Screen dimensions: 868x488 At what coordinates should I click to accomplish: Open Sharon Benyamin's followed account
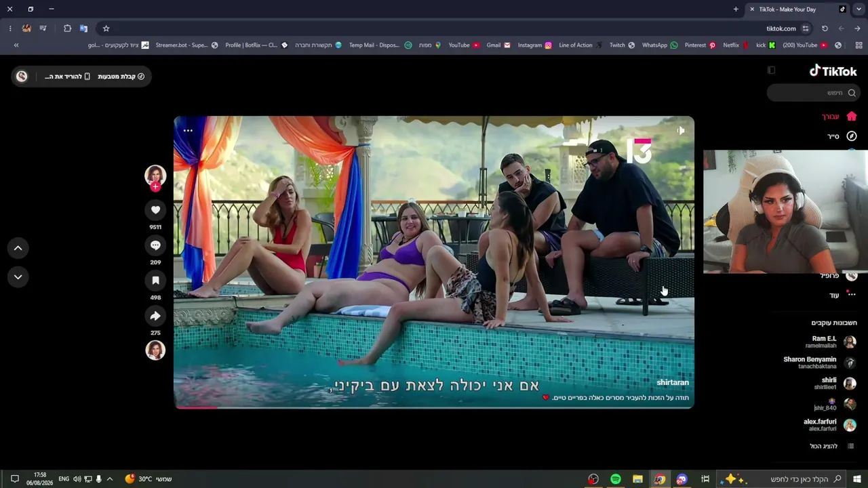(x=820, y=363)
